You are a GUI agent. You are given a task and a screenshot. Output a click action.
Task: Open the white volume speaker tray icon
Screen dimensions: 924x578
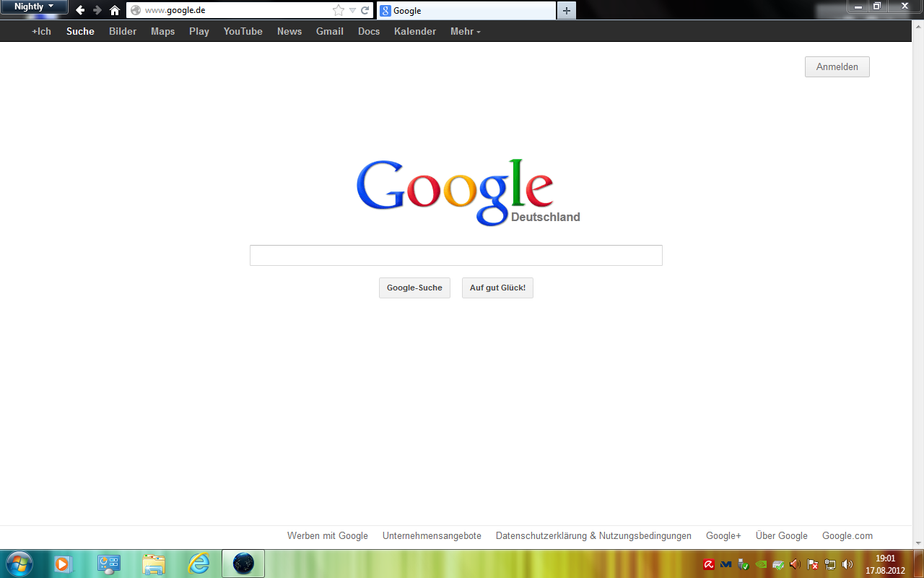click(847, 564)
